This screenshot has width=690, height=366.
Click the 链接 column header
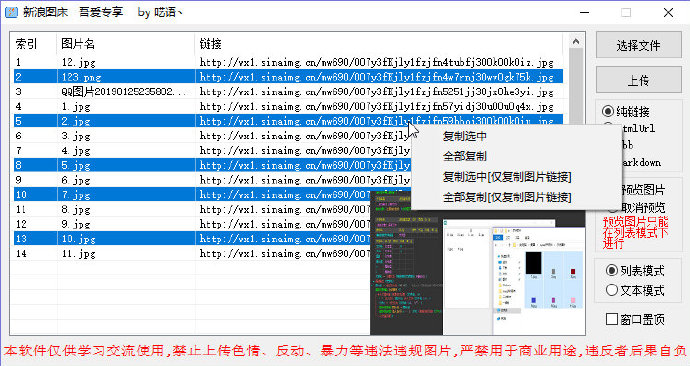click(378, 44)
